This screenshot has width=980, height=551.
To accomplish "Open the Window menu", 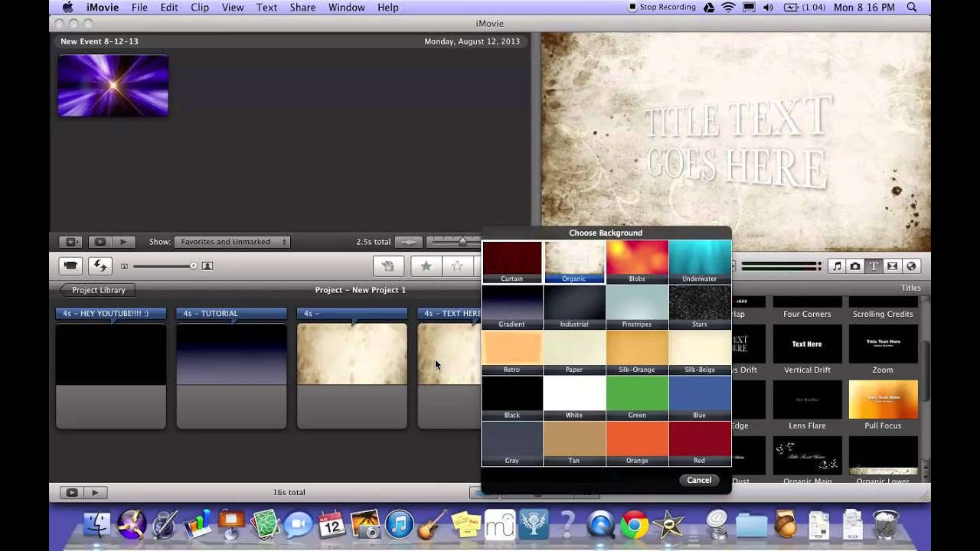I will [347, 7].
